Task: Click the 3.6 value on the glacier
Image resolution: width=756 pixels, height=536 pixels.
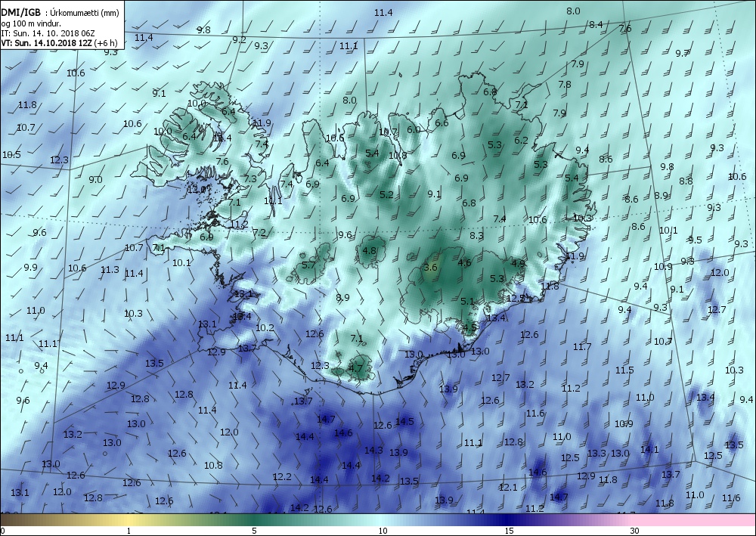Action: pos(430,267)
